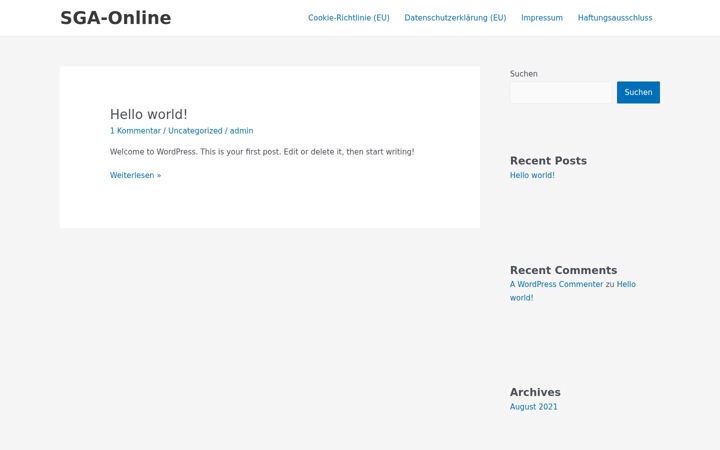Open the A WordPress Commenter link
This screenshot has height=450, width=720.
[557, 284]
